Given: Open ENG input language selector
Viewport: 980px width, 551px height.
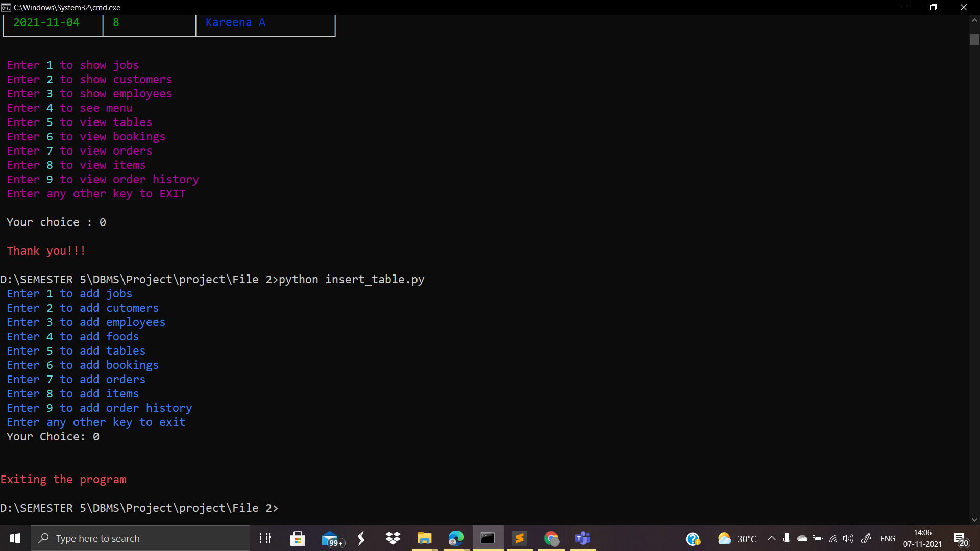Looking at the screenshot, I should pyautogui.click(x=888, y=538).
